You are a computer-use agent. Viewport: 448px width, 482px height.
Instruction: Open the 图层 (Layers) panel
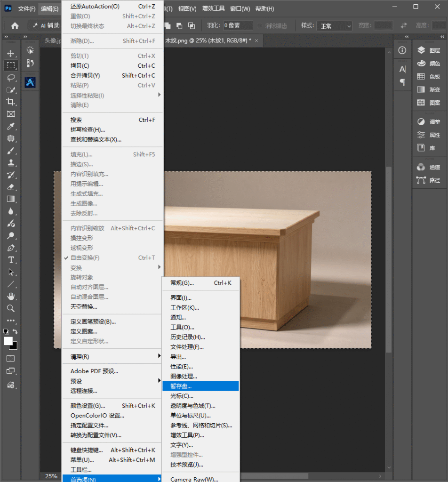pyautogui.click(x=429, y=50)
